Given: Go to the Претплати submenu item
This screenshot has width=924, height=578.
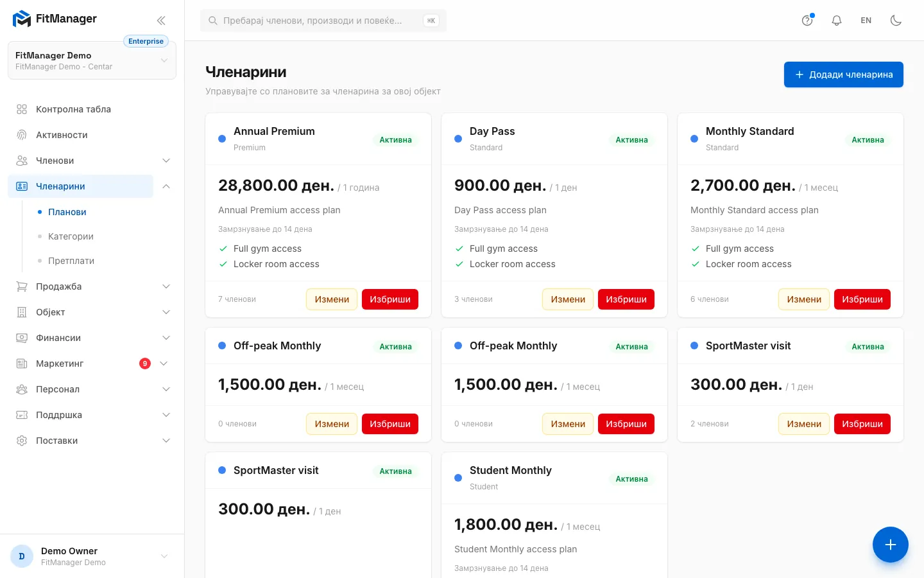Looking at the screenshot, I should click(71, 261).
